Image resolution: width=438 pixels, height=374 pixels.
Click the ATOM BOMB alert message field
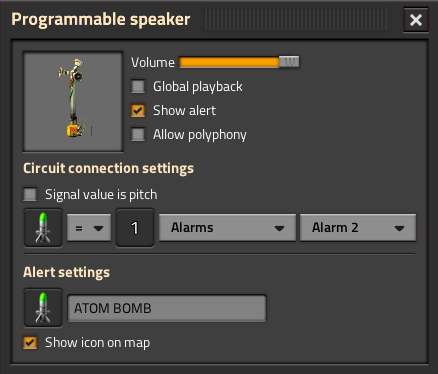click(167, 308)
